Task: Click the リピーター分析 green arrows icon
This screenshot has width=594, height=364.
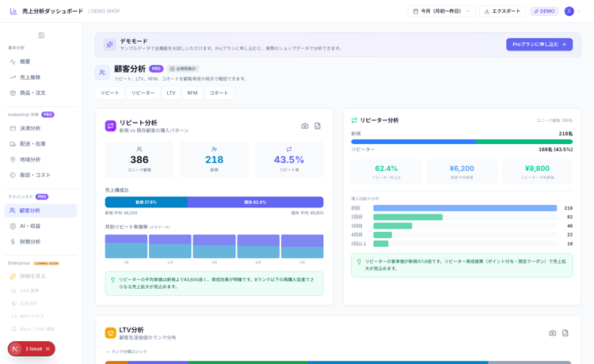Action: (x=354, y=120)
